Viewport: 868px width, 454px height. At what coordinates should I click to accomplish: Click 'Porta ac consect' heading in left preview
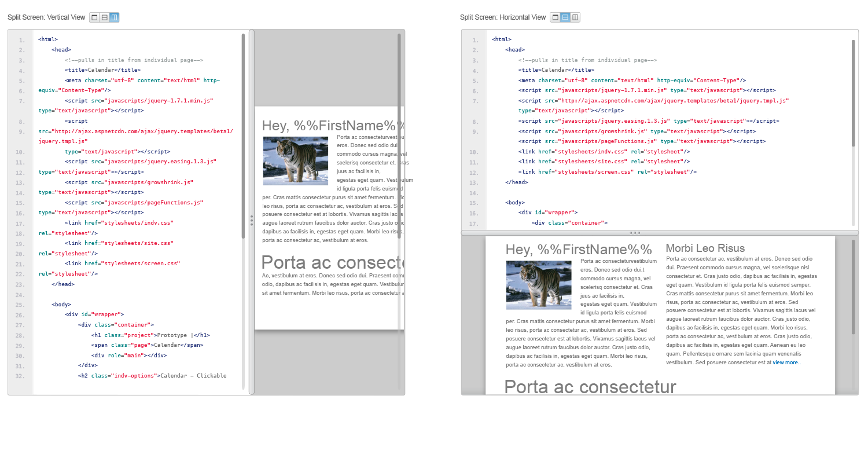point(333,262)
